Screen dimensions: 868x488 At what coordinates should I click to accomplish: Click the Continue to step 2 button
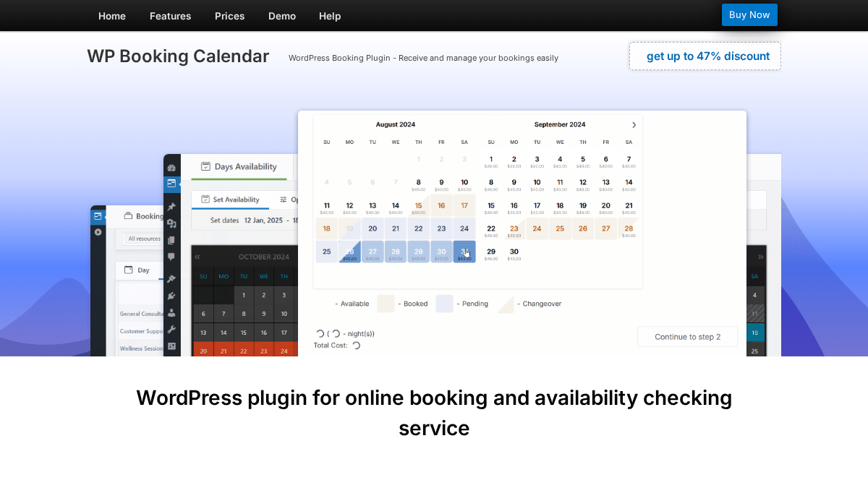tap(688, 337)
